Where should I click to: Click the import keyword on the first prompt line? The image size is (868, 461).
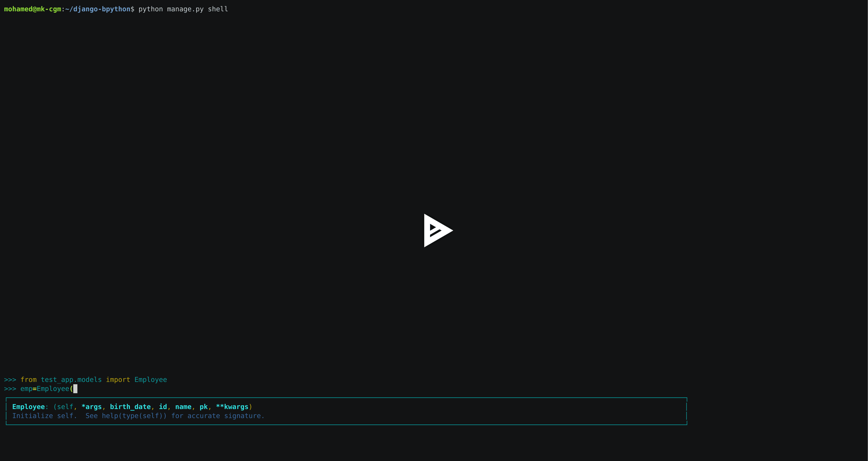coord(118,379)
